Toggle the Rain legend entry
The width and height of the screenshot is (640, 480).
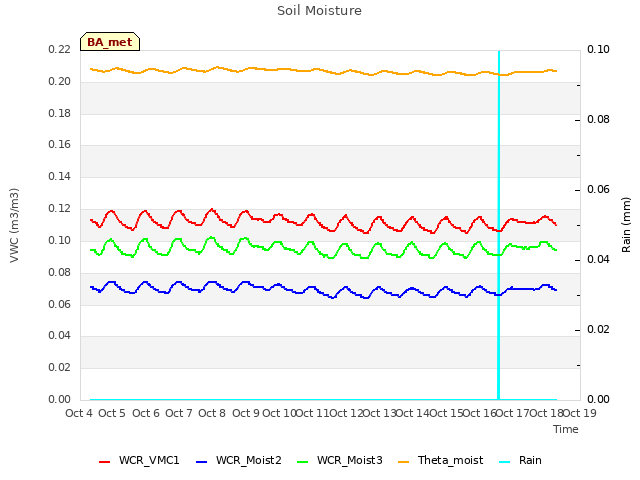(520, 460)
